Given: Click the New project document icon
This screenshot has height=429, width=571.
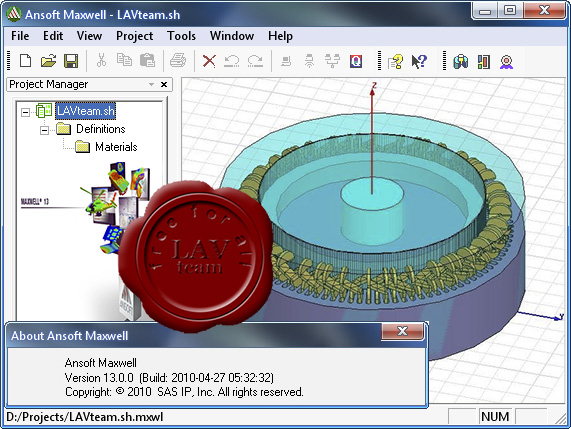Looking at the screenshot, I should (x=25, y=61).
